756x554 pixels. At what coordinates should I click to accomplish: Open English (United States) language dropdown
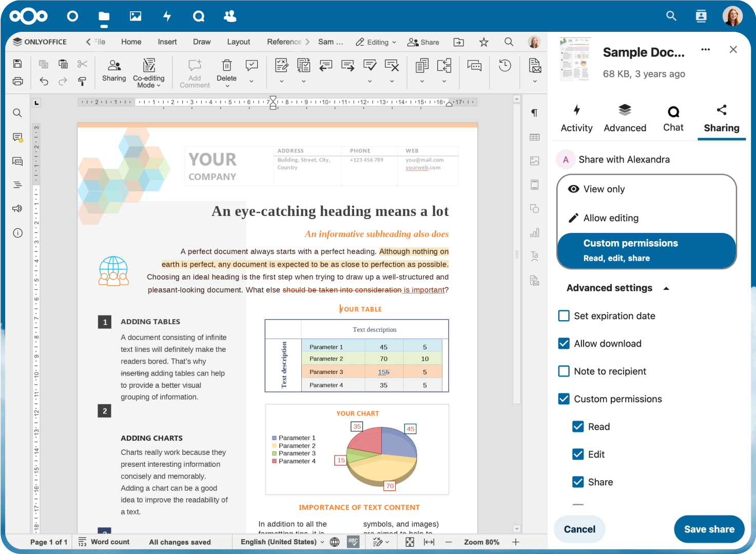tap(282, 542)
